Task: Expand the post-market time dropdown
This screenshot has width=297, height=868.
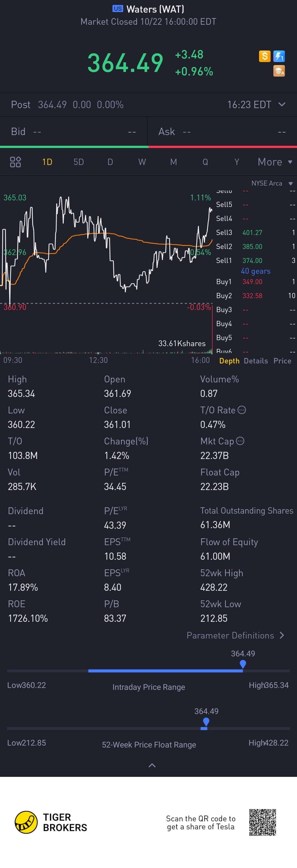Action: pyautogui.click(x=282, y=105)
